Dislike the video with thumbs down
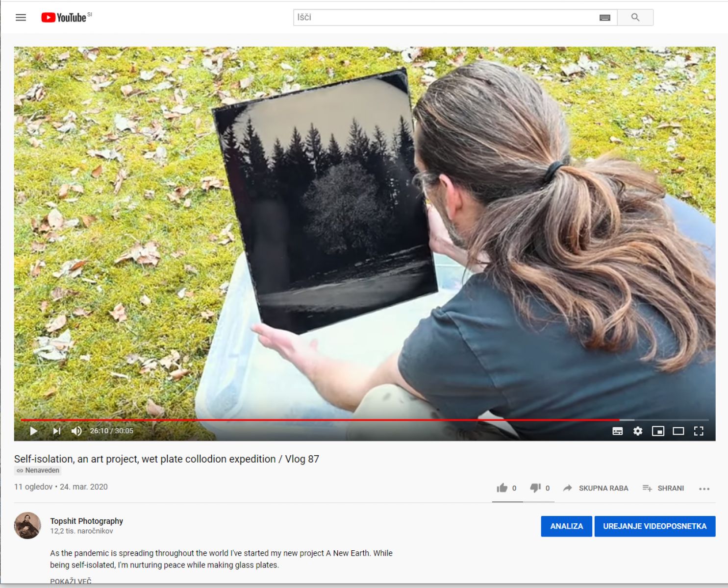The width and height of the screenshot is (728, 588). pyautogui.click(x=540, y=488)
